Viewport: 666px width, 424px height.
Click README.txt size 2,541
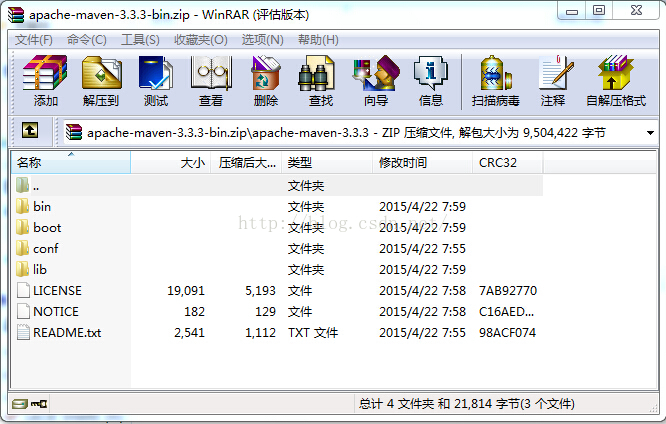(x=189, y=333)
